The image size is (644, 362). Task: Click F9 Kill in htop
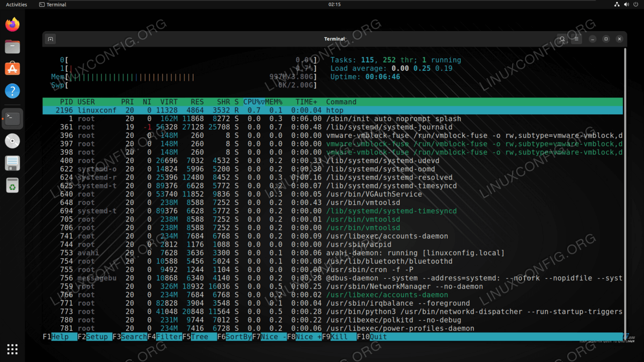339,337
